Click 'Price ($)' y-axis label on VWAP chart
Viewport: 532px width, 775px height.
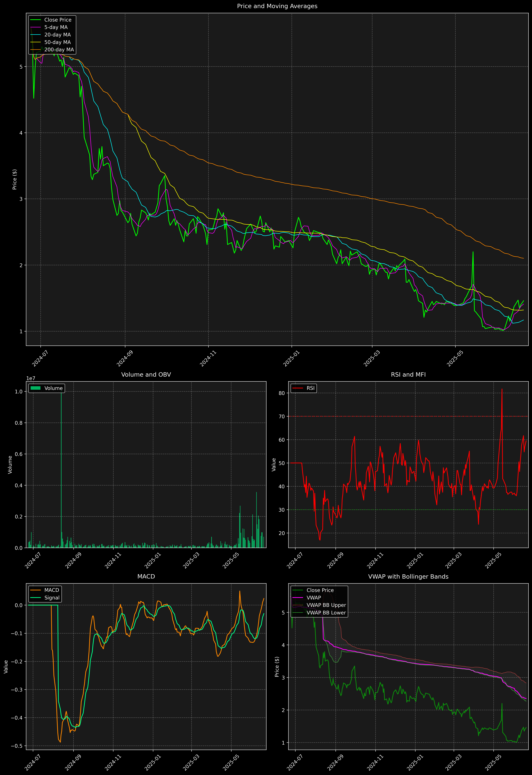pyautogui.click(x=277, y=667)
